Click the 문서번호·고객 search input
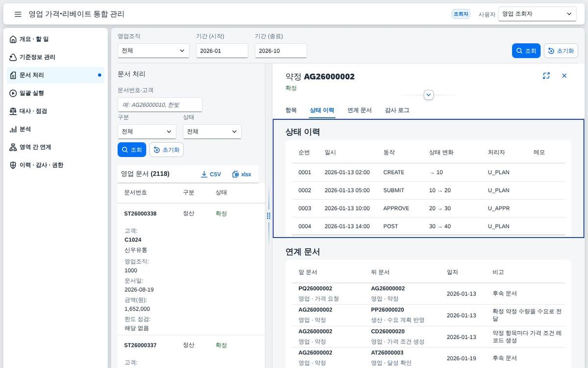The height and width of the screenshot is (368, 588). pyautogui.click(x=160, y=105)
